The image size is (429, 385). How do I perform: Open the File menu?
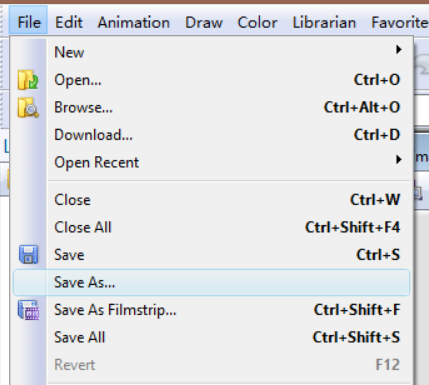tap(29, 22)
